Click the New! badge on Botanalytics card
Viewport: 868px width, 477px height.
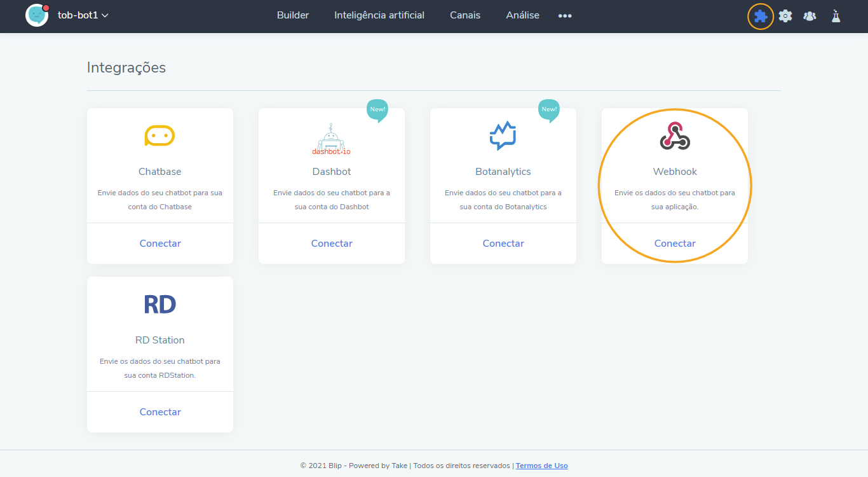[x=549, y=110]
